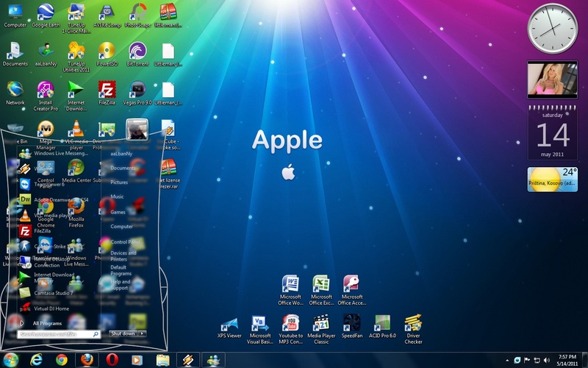588x368 pixels.
Task: Click the slideshow photo gadget
Action: coord(553,79)
